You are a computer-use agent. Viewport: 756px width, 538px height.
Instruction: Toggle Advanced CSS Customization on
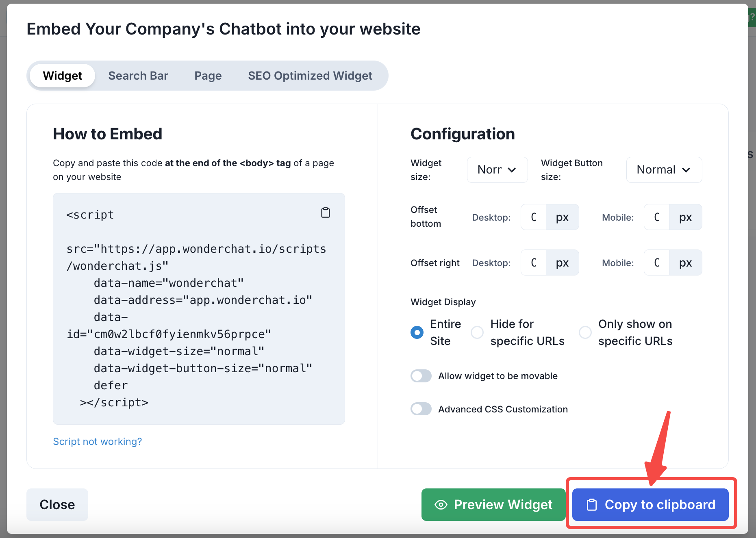tap(421, 409)
